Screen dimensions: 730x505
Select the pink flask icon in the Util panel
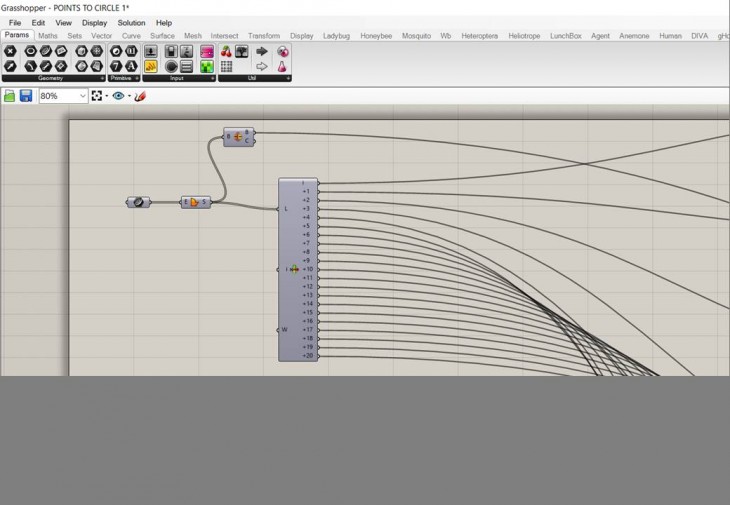coord(283,67)
